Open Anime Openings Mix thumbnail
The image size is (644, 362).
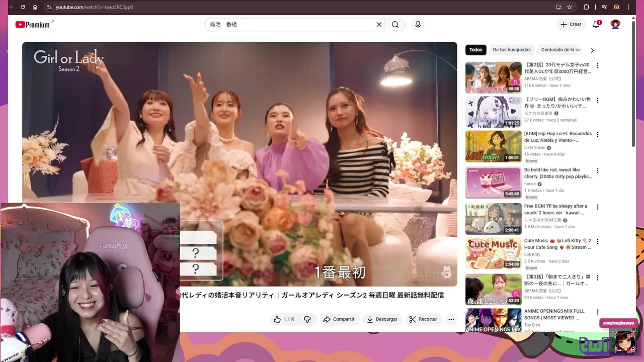click(493, 320)
